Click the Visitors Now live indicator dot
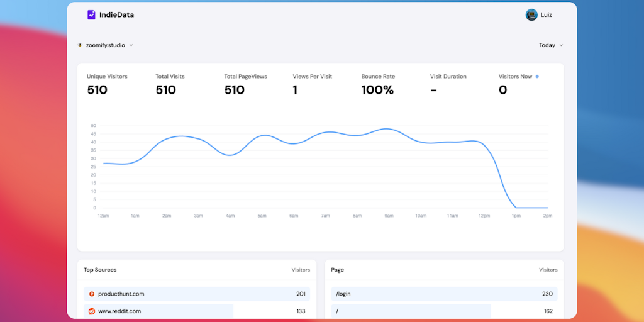The image size is (644, 322). click(x=537, y=76)
